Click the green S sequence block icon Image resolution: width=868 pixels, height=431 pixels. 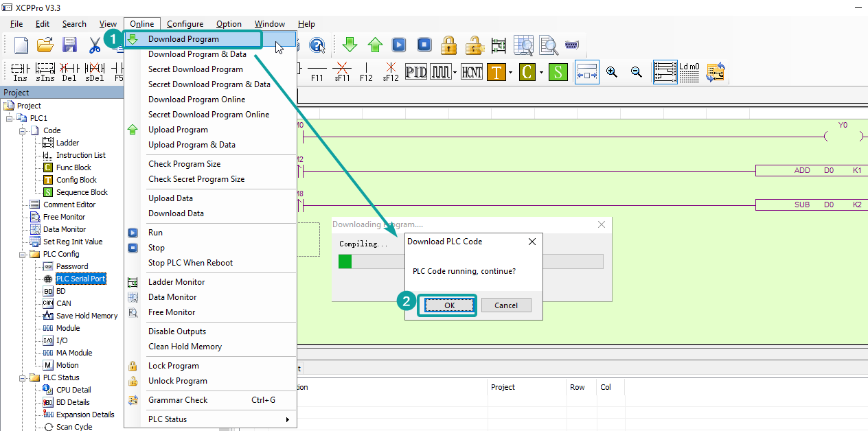[x=558, y=72]
